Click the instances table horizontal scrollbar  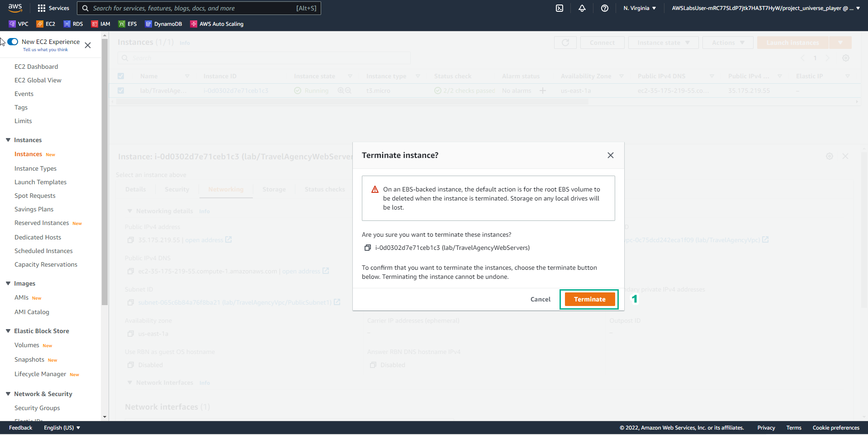352,102
